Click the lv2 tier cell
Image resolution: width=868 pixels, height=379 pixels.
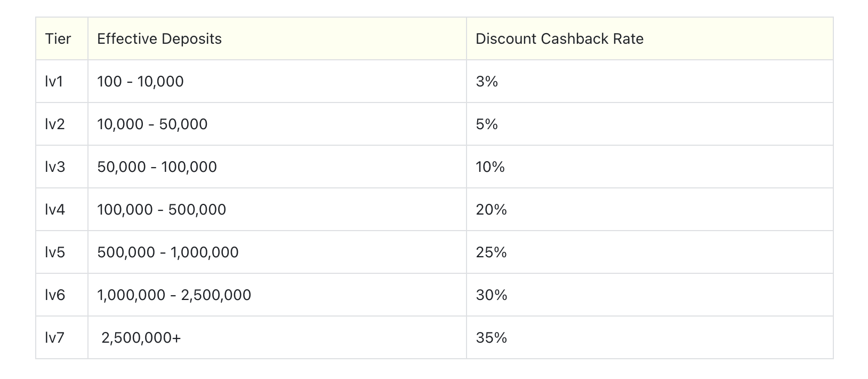62,124
